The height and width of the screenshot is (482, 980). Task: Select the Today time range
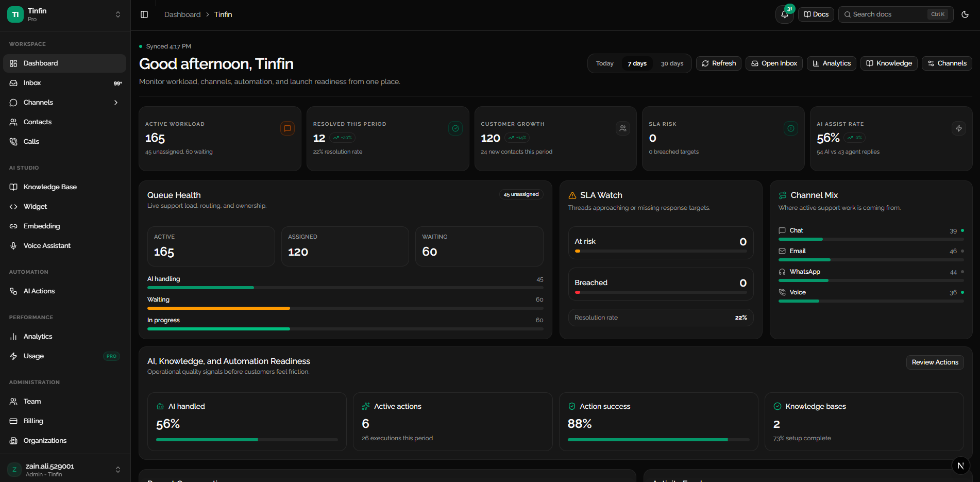(605, 63)
